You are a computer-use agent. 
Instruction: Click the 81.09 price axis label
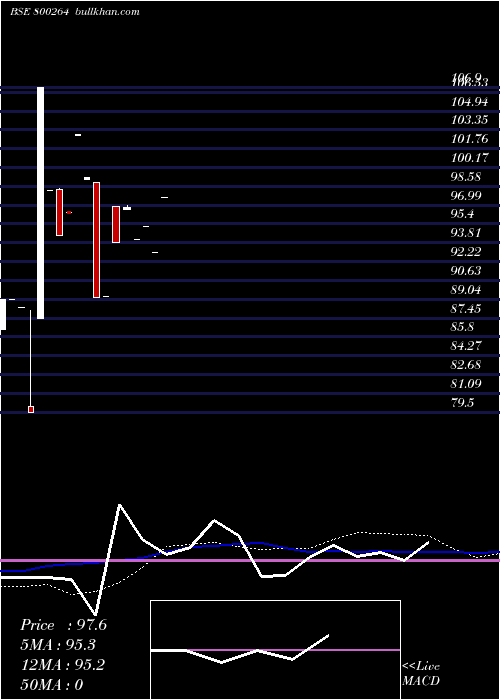466,383
